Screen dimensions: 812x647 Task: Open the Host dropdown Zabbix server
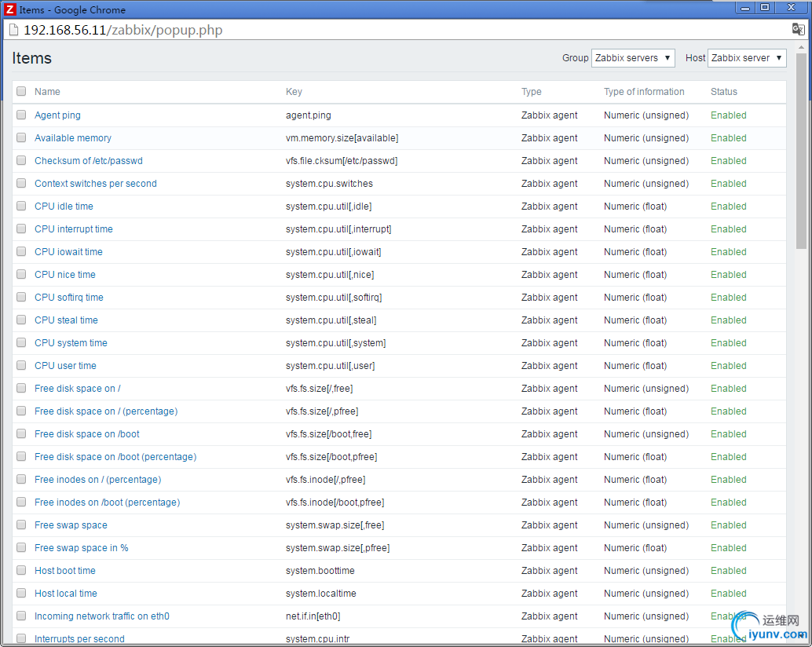(747, 58)
